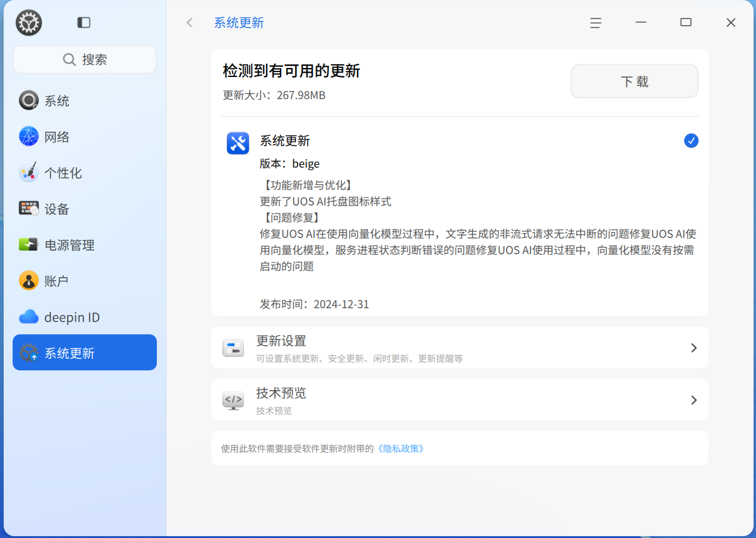Open 更新设置 row

460,347
